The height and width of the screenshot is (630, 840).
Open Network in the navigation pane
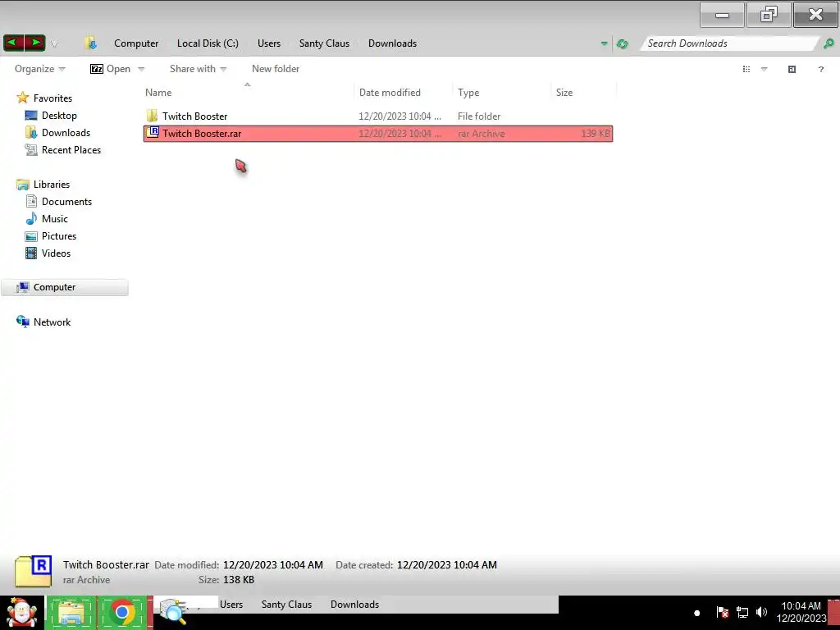tap(52, 322)
